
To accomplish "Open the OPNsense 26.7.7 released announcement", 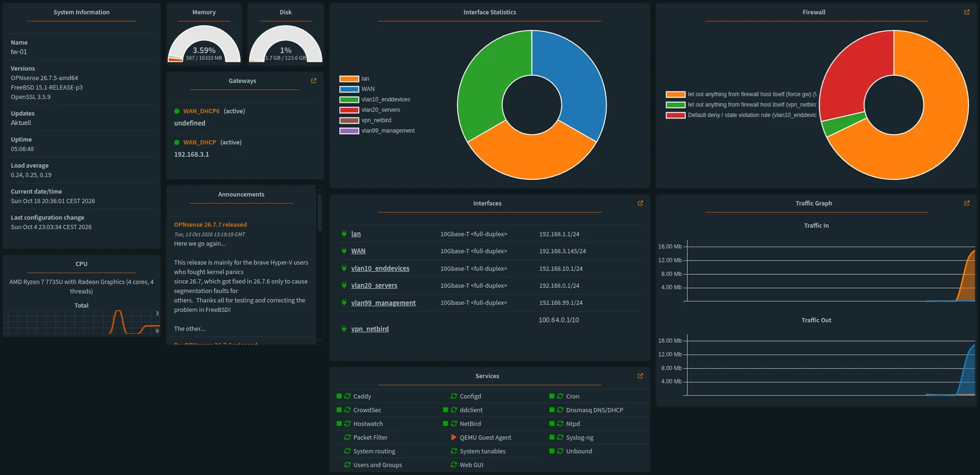I will [210, 225].
